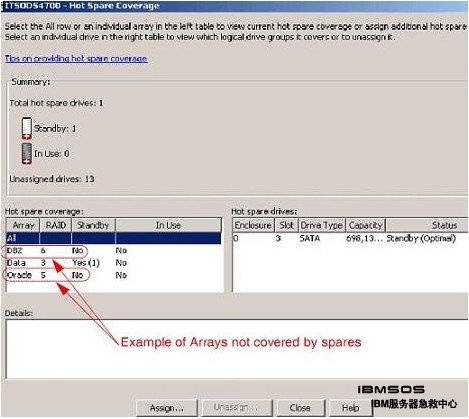Image resolution: width=469 pixels, height=419 pixels.
Task: Open Tips on providing hot spare coverage link
Action: (76, 59)
